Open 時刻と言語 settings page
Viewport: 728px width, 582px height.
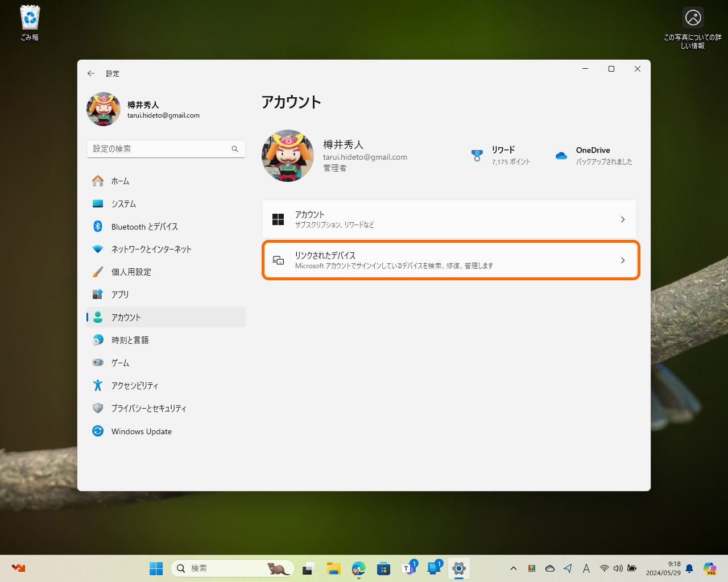click(166, 340)
